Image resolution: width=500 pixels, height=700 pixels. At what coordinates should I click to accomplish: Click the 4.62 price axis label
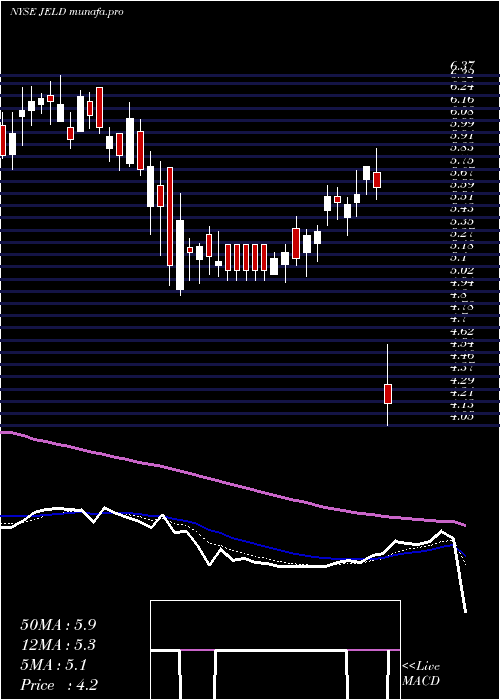coord(462,332)
